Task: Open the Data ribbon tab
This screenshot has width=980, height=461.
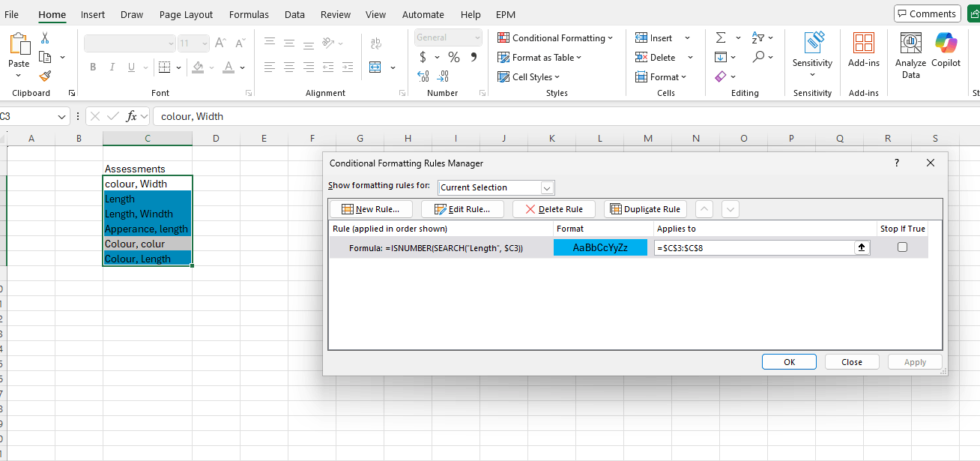Action: 294,14
